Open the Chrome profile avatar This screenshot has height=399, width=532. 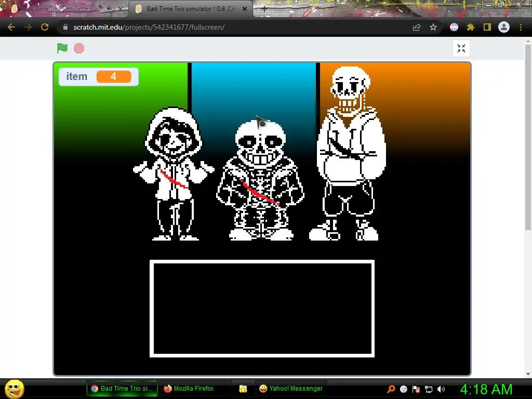[x=504, y=27]
